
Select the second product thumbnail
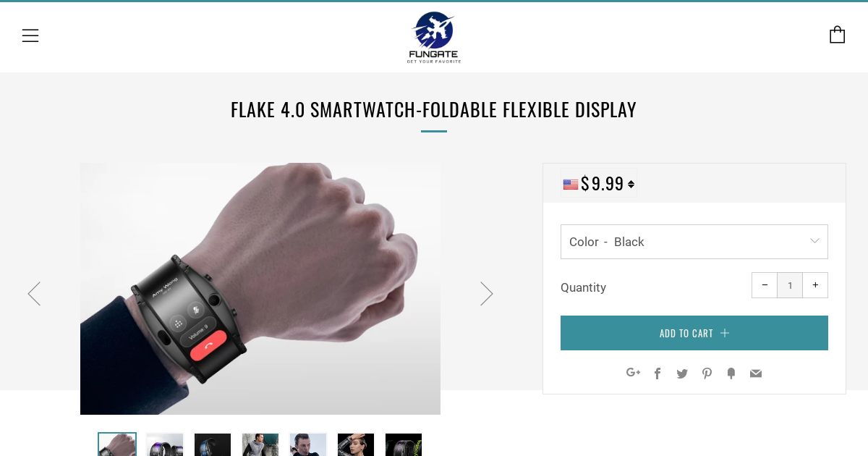click(x=165, y=444)
